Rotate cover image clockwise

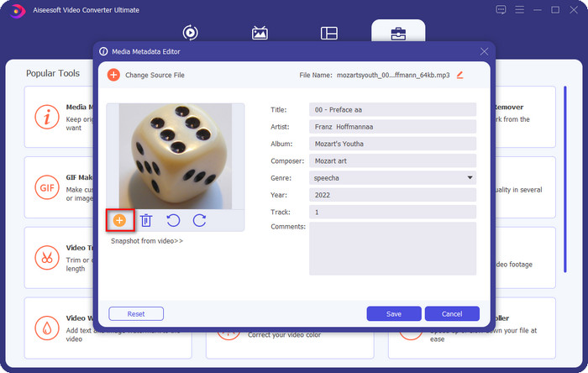point(200,220)
